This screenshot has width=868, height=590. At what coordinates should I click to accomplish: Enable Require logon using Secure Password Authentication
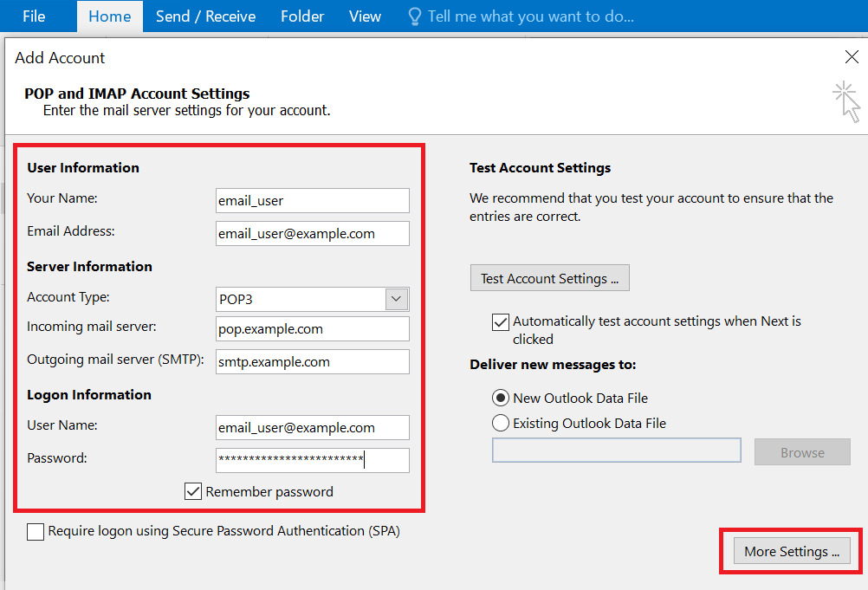36,531
